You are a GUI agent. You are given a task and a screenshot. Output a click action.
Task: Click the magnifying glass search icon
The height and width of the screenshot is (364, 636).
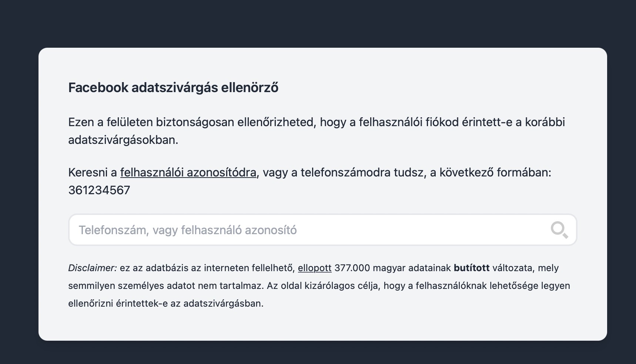point(559,230)
